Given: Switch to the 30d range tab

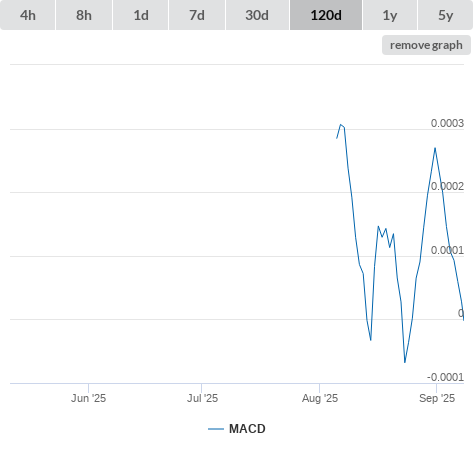Looking at the screenshot, I should [x=257, y=15].
